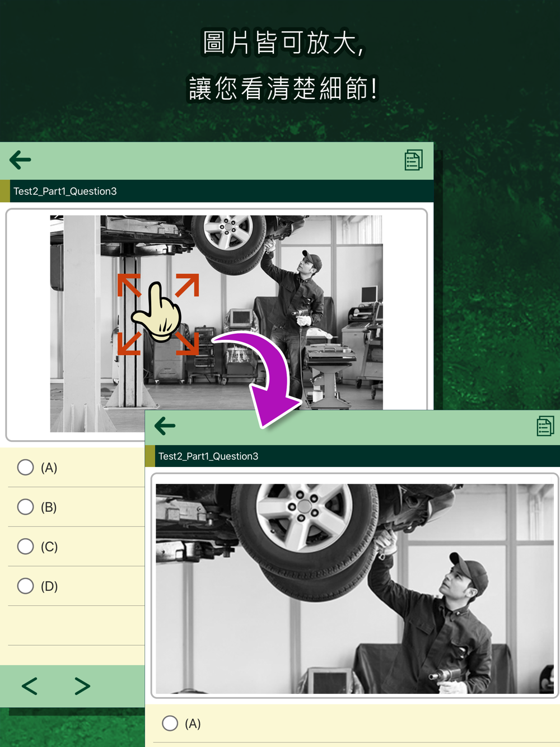The width and height of the screenshot is (560, 747).
Task: Go to previous question arrow
Action: (x=30, y=686)
